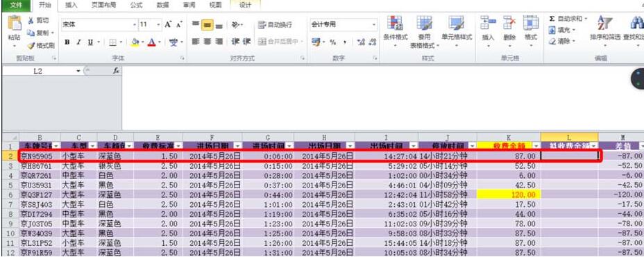Viewport: 644px width, 257px height.
Task: Toggle Italic formatting
Action: (79, 42)
